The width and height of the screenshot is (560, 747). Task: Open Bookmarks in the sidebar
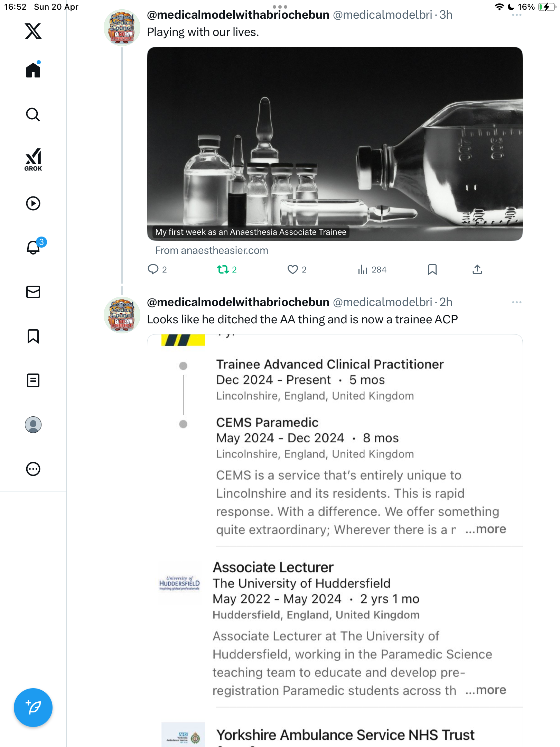pyautogui.click(x=33, y=336)
